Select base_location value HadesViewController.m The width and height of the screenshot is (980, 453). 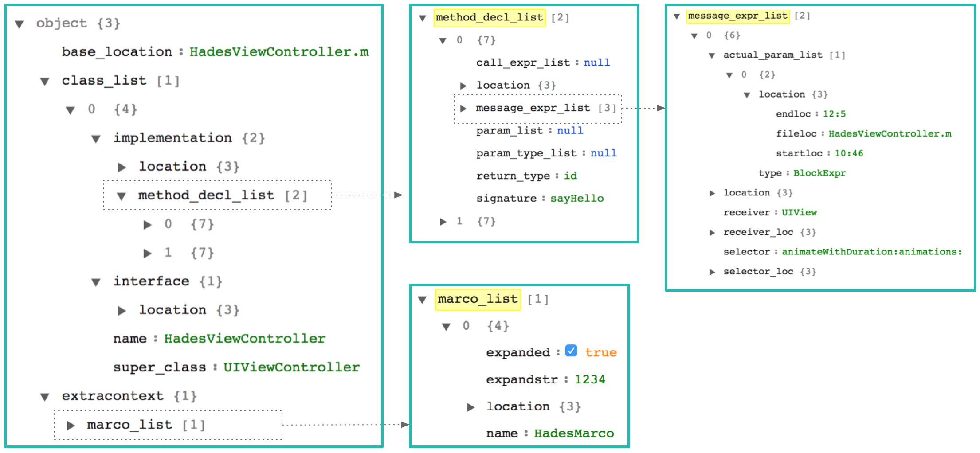pos(279,52)
